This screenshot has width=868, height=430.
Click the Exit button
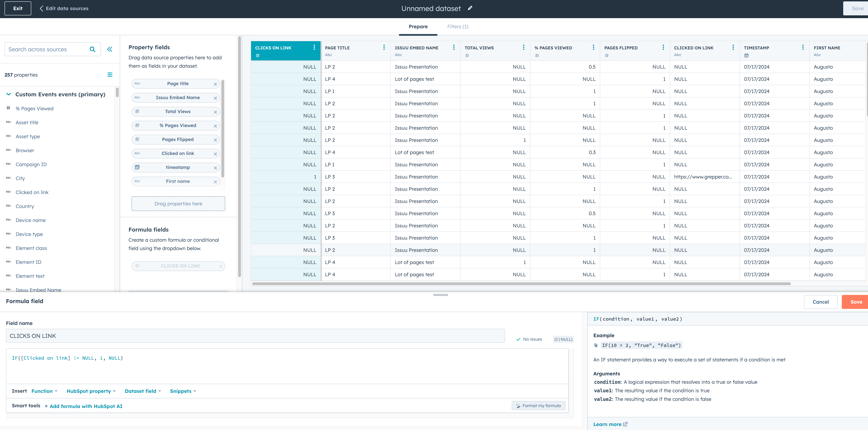pyautogui.click(x=18, y=8)
